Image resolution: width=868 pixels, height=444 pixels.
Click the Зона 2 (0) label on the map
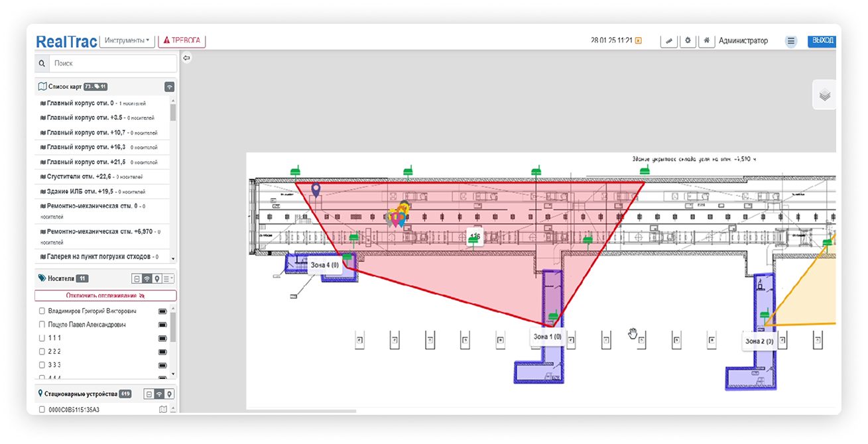click(x=759, y=341)
